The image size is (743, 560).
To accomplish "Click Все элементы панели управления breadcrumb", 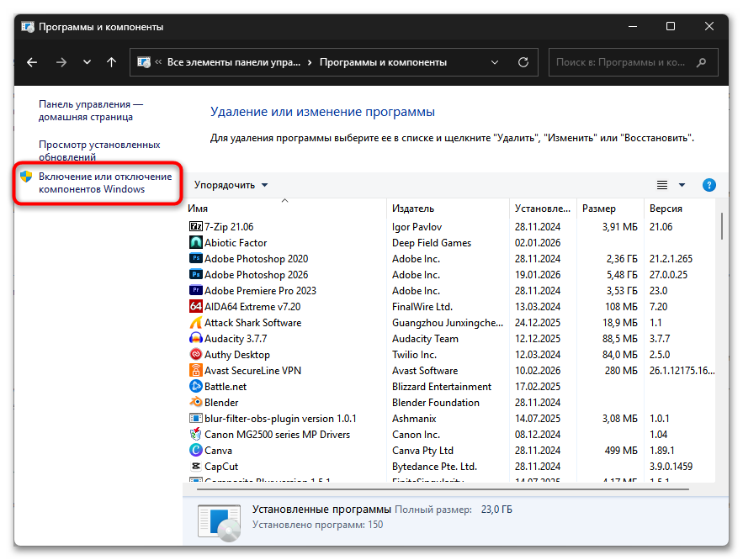I will [x=234, y=62].
